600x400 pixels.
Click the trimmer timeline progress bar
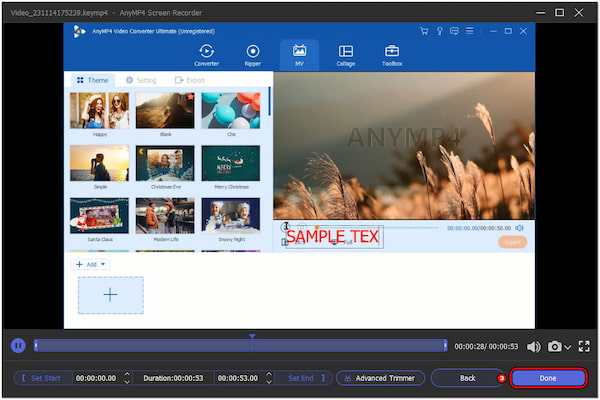pyautogui.click(x=241, y=346)
